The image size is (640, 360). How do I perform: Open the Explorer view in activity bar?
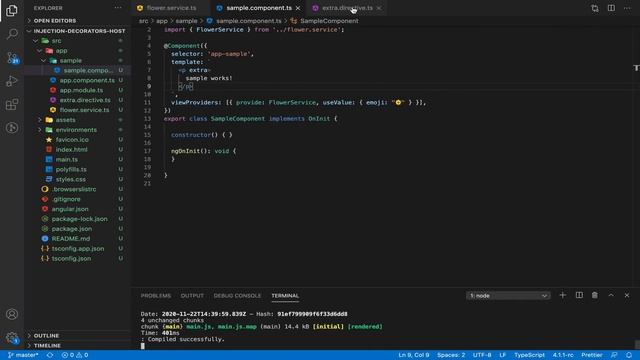[12, 10]
